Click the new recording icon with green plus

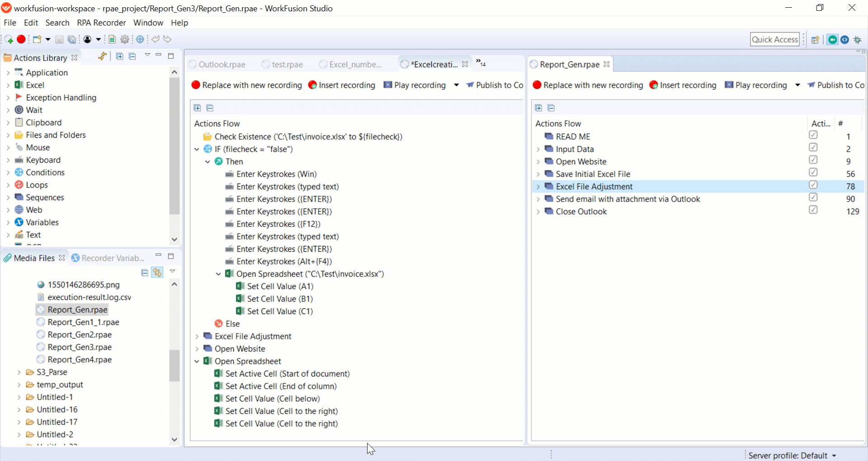[9, 40]
